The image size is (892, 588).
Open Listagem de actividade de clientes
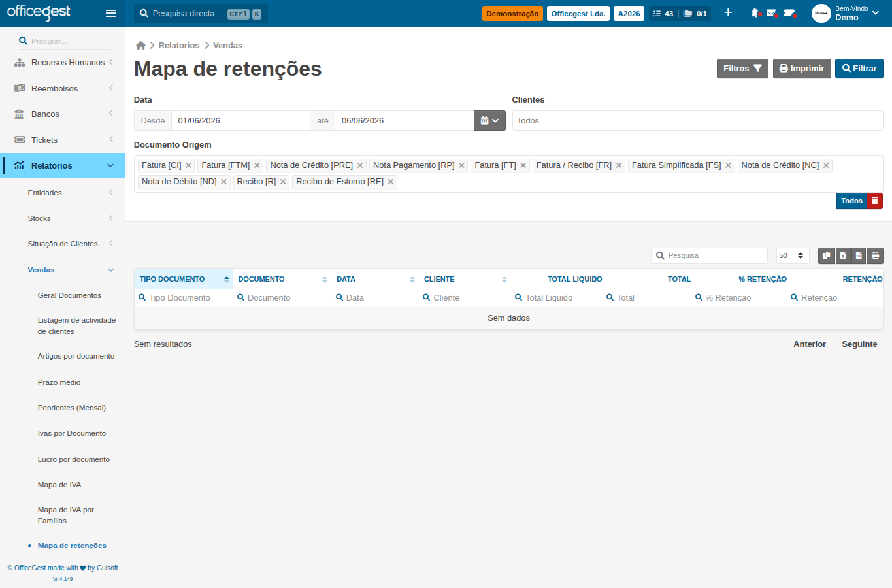click(x=76, y=325)
